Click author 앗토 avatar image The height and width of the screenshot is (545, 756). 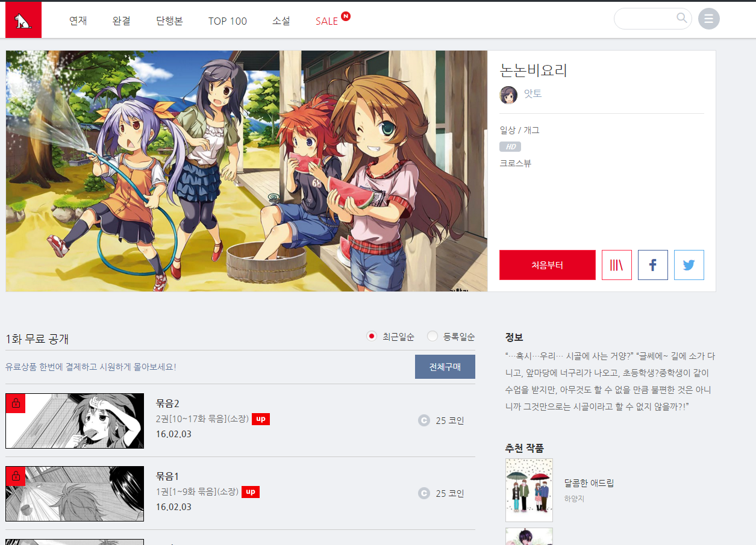coord(508,95)
